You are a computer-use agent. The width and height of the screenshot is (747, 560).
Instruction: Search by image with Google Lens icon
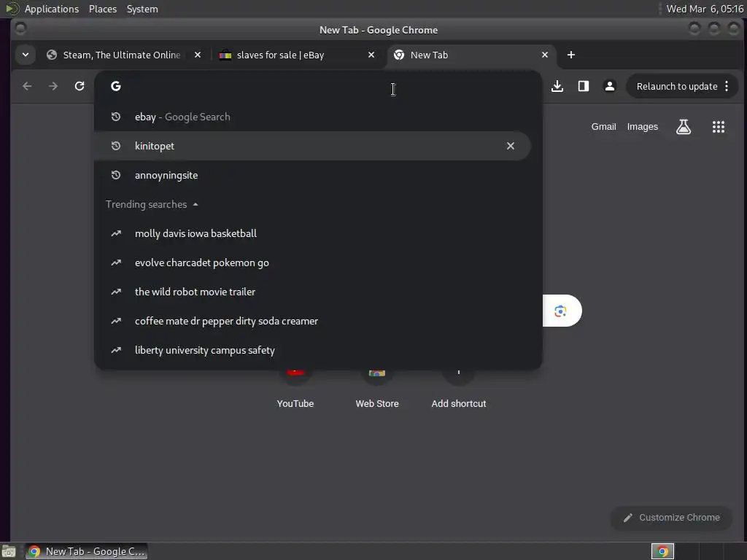pyautogui.click(x=561, y=311)
